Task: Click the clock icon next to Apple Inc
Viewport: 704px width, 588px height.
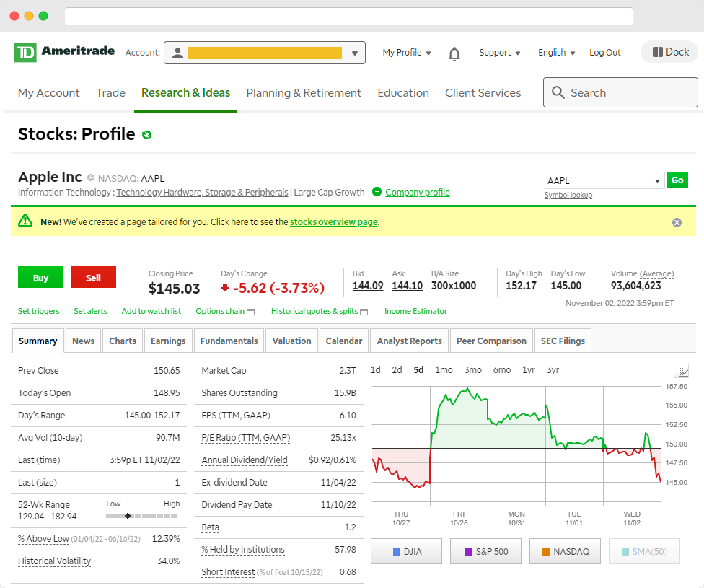Action: [91, 178]
